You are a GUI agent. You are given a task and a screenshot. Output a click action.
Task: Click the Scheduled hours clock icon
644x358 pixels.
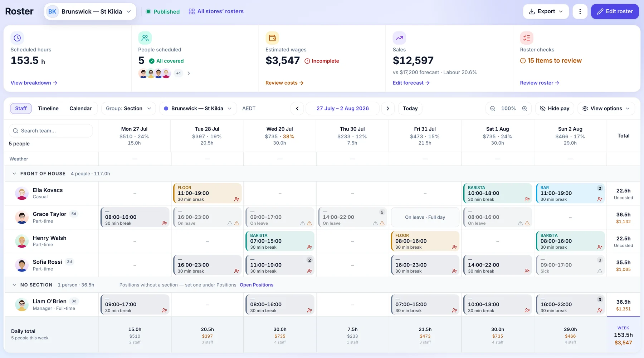tap(17, 38)
